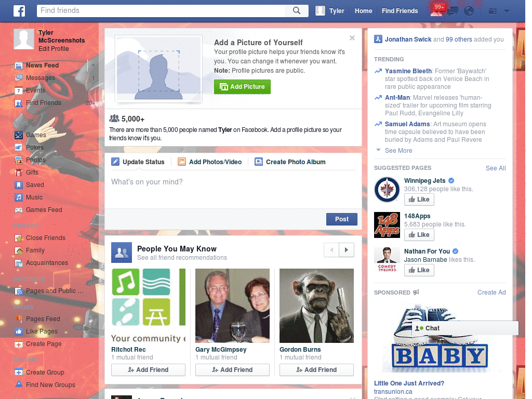Open Gifts icon in sidebar
The width and height of the screenshot is (532, 399).
tap(19, 172)
